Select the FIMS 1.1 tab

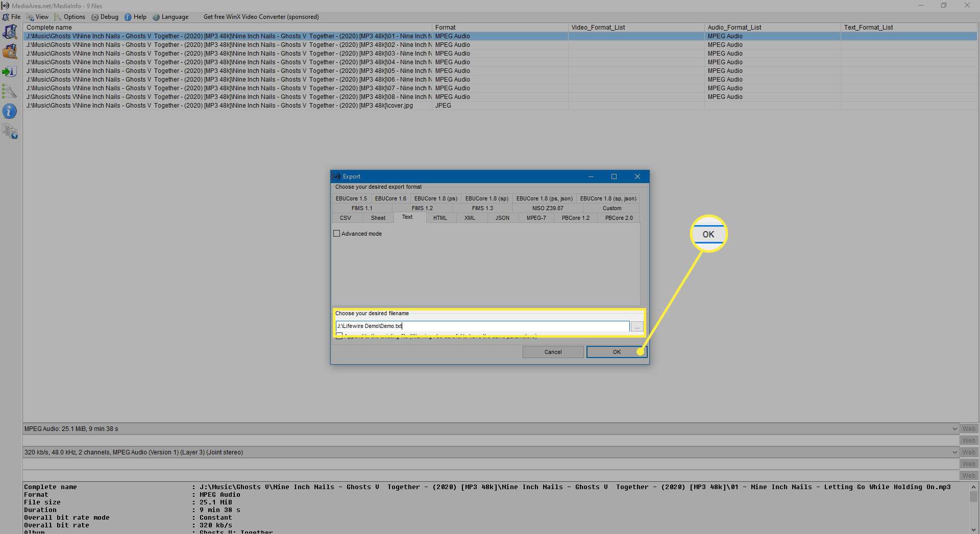pyautogui.click(x=362, y=208)
